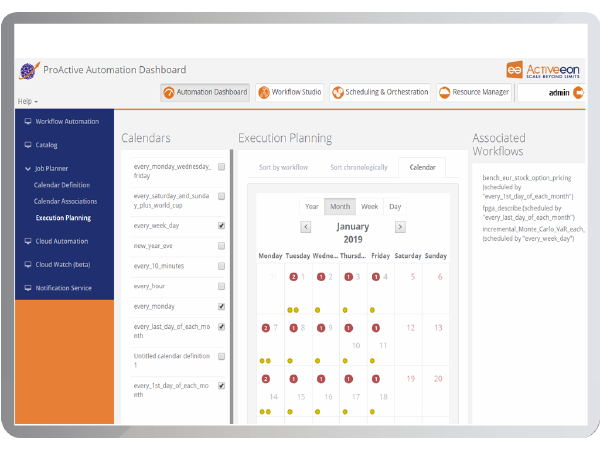
Task: Click red badge 1 on Tuesday January 15
Action: [x=293, y=379]
